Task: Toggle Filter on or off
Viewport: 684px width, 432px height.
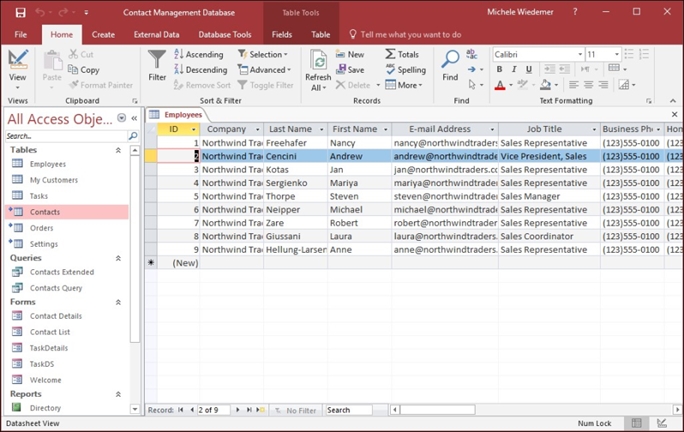Action: (266, 85)
